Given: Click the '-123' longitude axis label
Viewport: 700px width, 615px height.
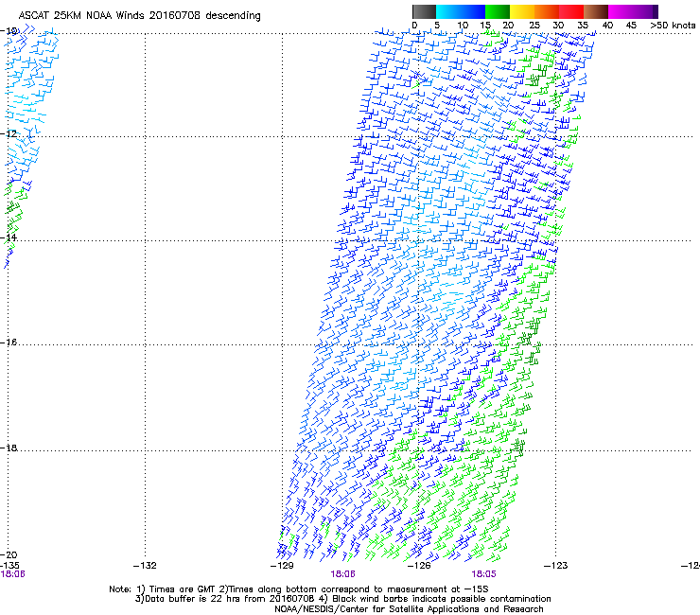Looking at the screenshot, I should click(556, 566).
